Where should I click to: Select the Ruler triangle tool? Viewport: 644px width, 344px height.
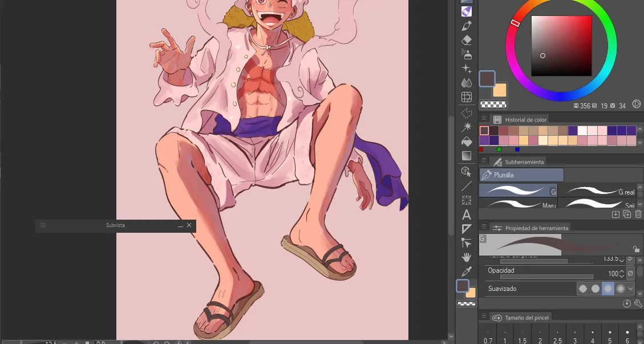point(466,229)
